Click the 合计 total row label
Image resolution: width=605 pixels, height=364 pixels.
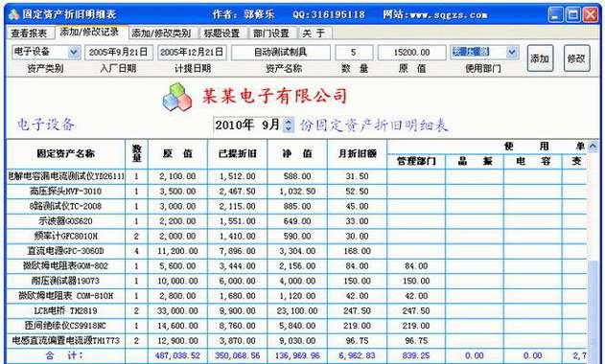point(64,355)
